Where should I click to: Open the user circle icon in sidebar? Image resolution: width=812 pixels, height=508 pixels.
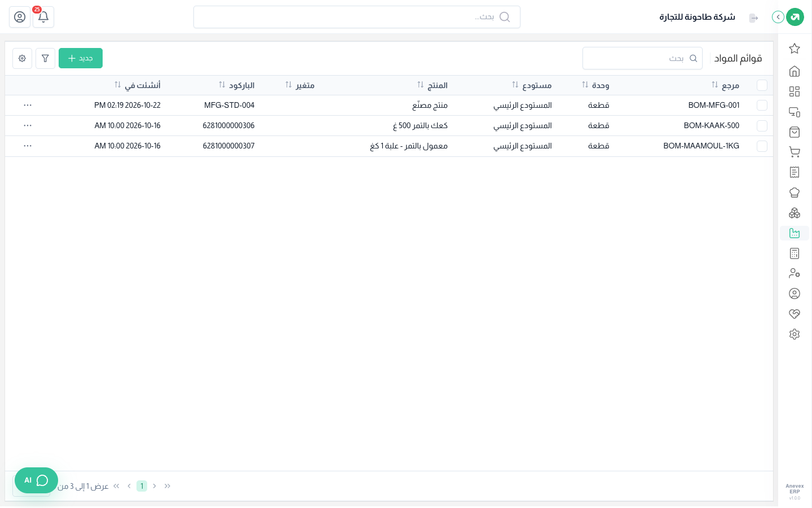coord(795,294)
